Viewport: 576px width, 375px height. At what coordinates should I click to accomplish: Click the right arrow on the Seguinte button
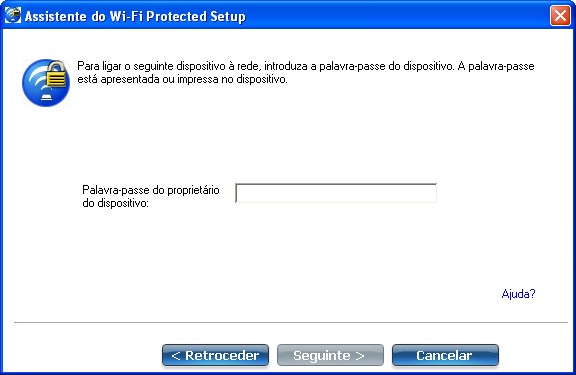coord(360,356)
